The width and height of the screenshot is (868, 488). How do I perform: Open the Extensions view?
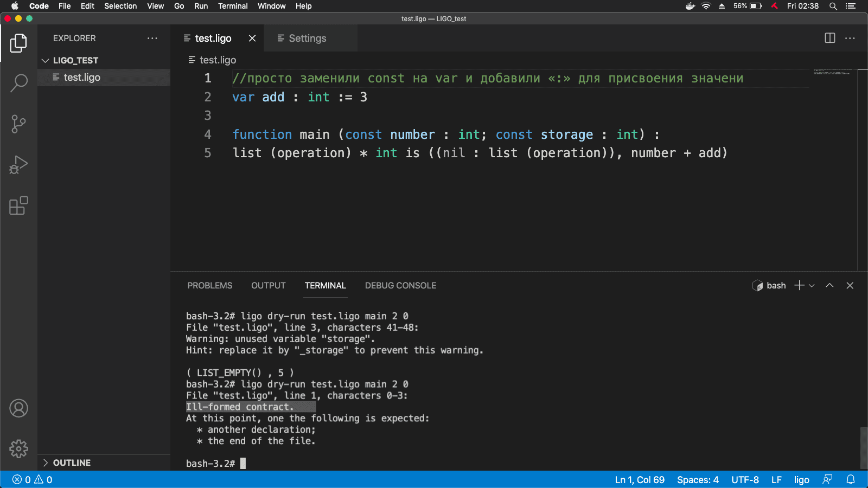18,206
